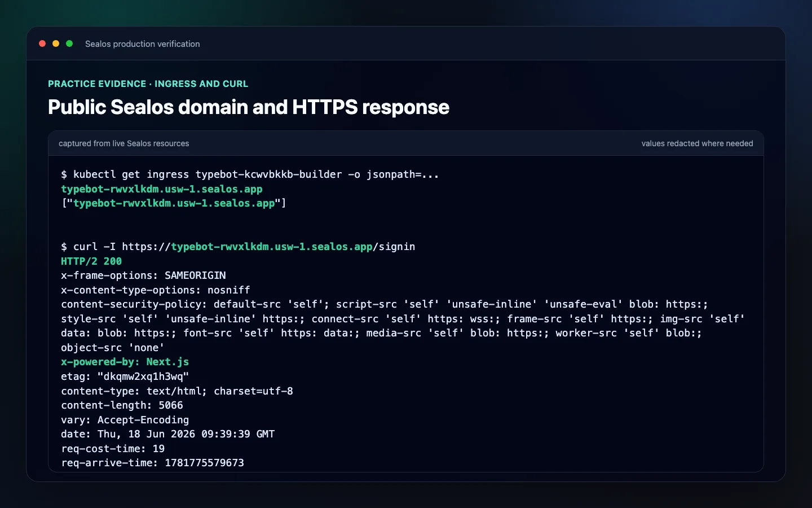Screen dimensions: 812x508
Task: Click 'PRACTICE EVIDENCE · INGRESS AND CURL' label
Action: (148, 84)
